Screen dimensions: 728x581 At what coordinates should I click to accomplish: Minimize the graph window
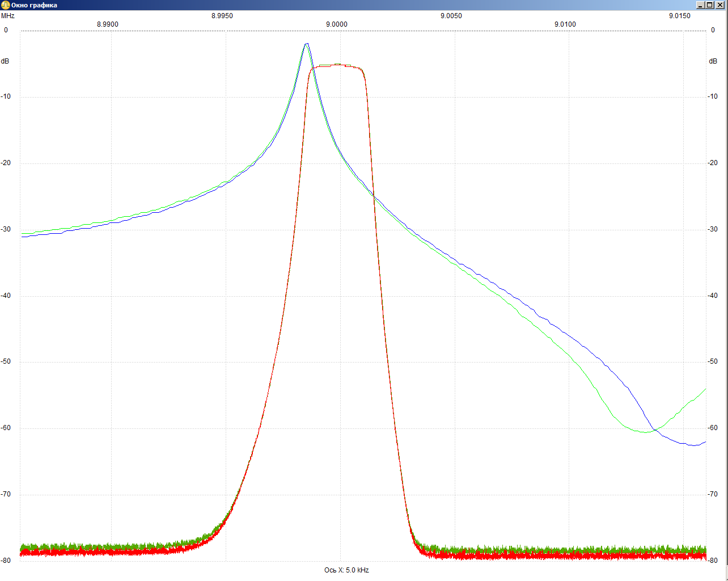click(701, 5)
